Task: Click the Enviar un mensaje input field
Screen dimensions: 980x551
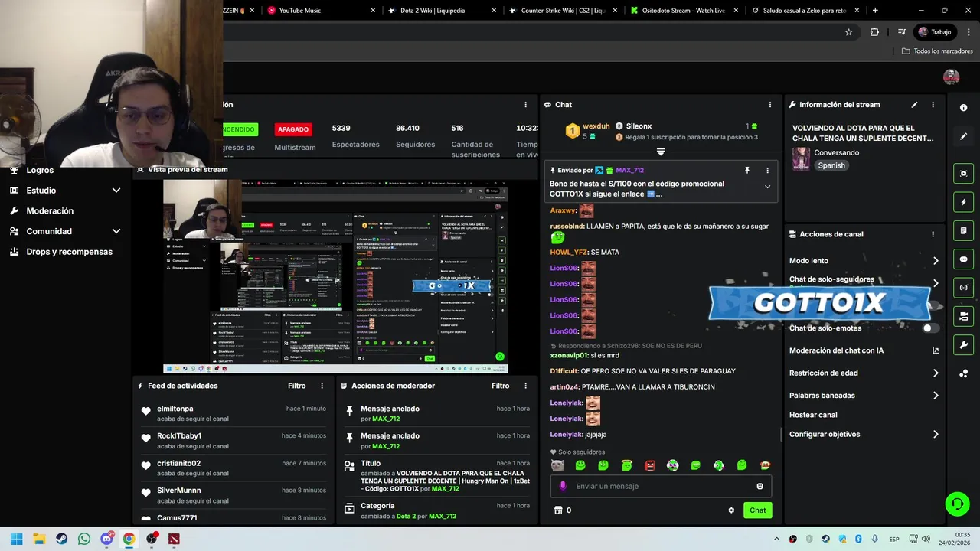Action: (661, 486)
